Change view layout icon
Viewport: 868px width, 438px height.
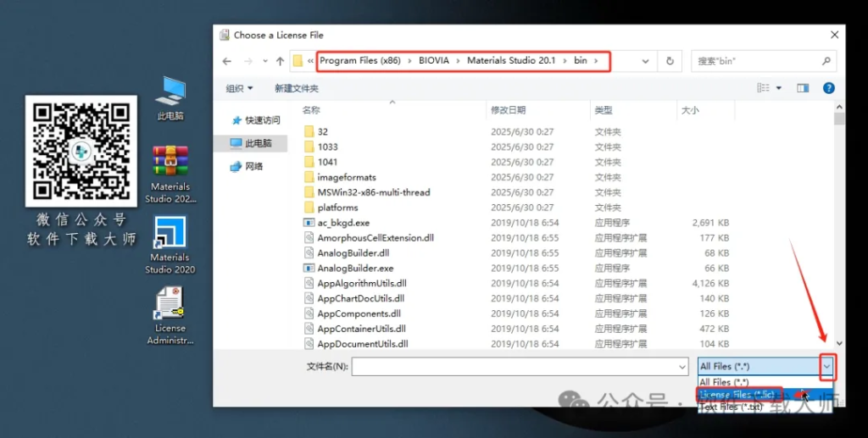(764, 88)
